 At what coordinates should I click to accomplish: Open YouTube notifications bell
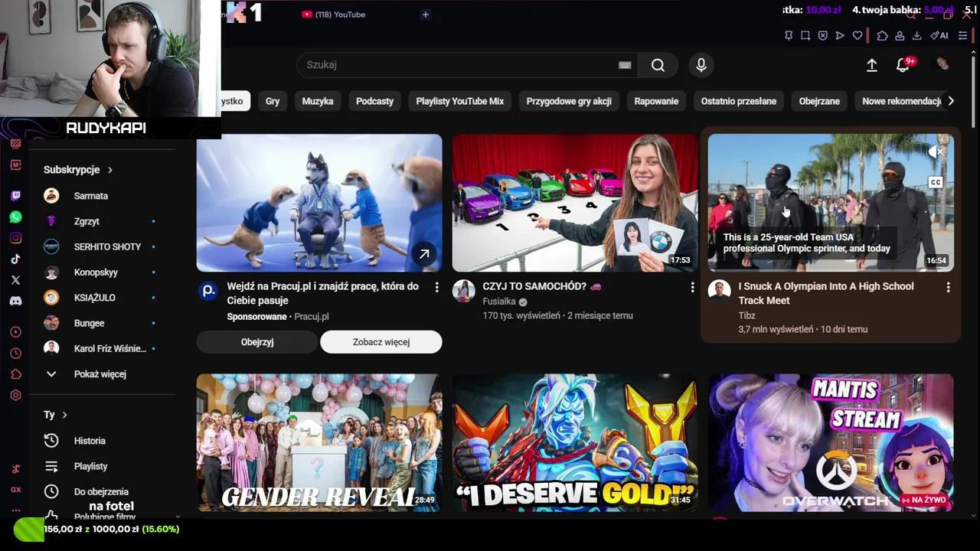pyautogui.click(x=903, y=66)
